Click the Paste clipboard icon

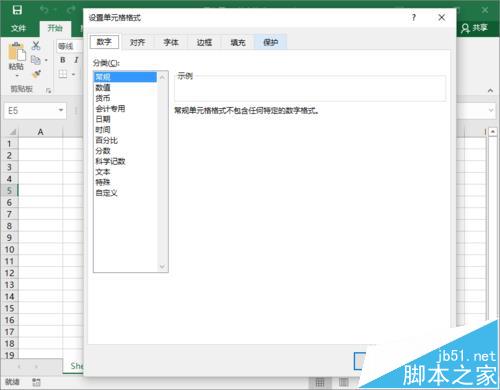(16, 52)
